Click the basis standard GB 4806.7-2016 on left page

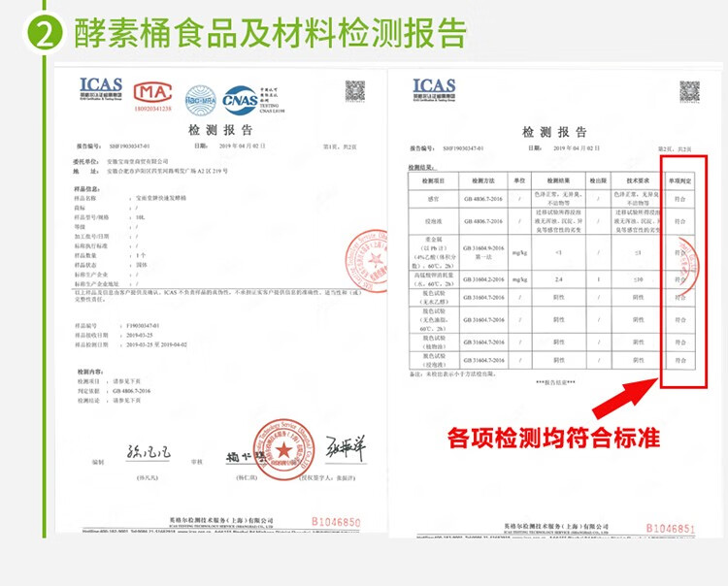131,391
